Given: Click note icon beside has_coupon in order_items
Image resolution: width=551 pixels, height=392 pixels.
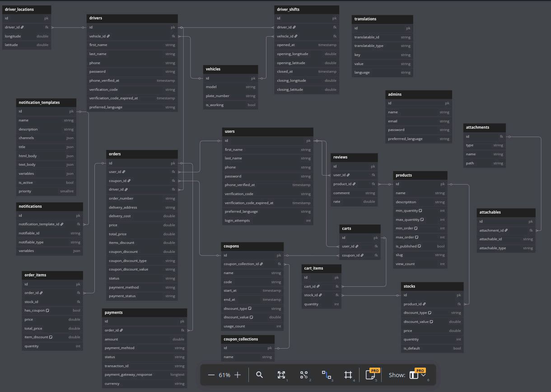Looking at the screenshot, I should (47, 310).
